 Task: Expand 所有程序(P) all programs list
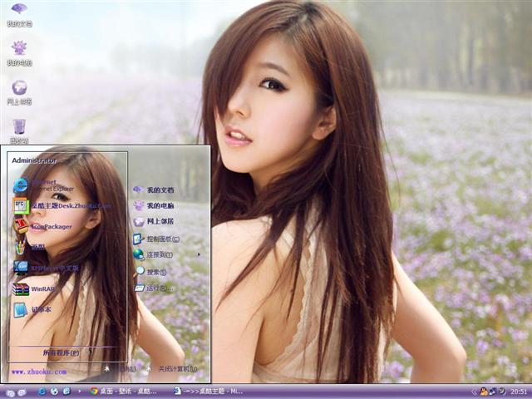pos(61,352)
